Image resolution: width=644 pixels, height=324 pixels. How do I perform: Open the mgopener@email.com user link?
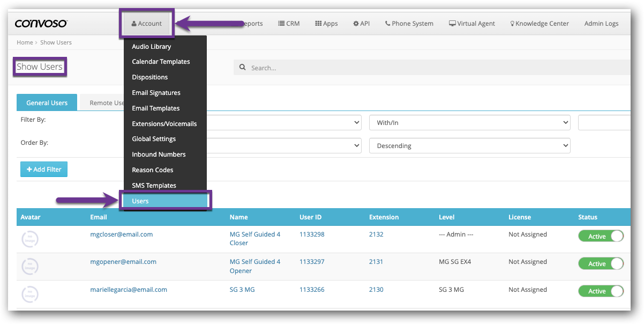(x=123, y=262)
